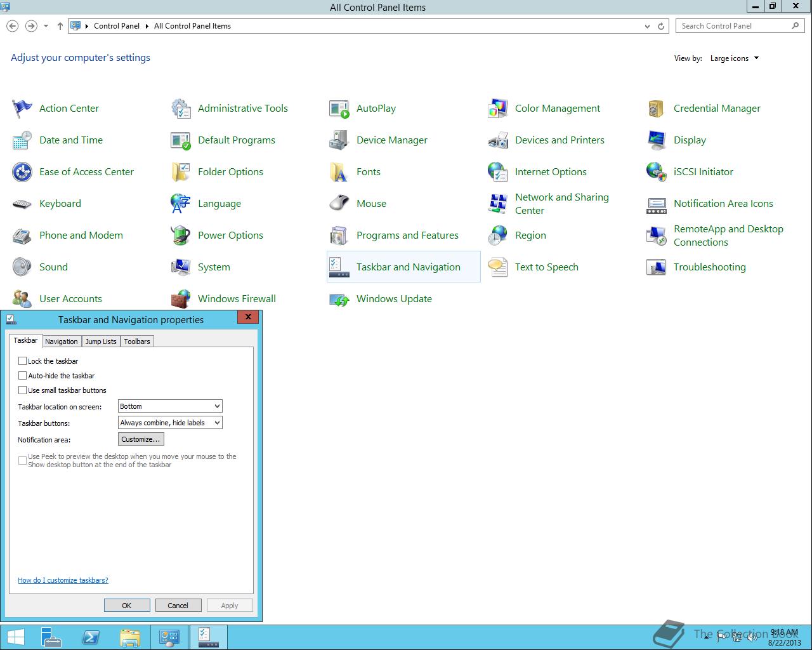
Task: Open the Color Management icon
Action: [x=498, y=109]
